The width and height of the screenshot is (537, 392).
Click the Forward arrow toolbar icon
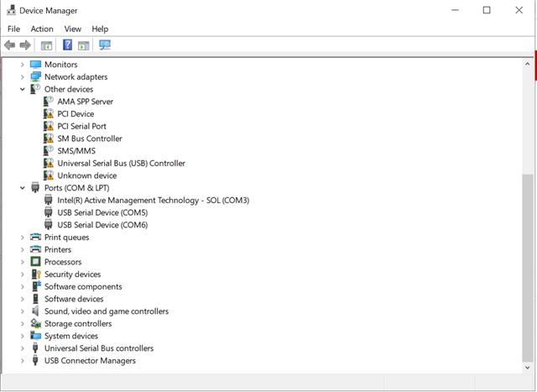pyautogui.click(x=25, y=44)
